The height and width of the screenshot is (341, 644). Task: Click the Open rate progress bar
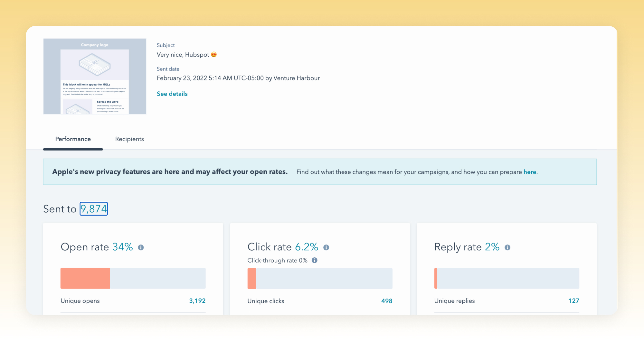pyautogui.click(x=133, y=278)
